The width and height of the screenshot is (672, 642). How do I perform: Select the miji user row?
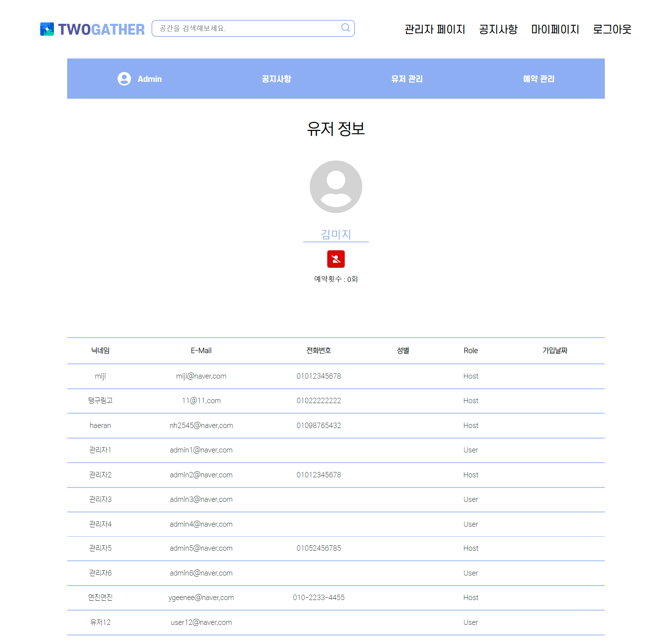pyautogui.click(x=100, y=376)
